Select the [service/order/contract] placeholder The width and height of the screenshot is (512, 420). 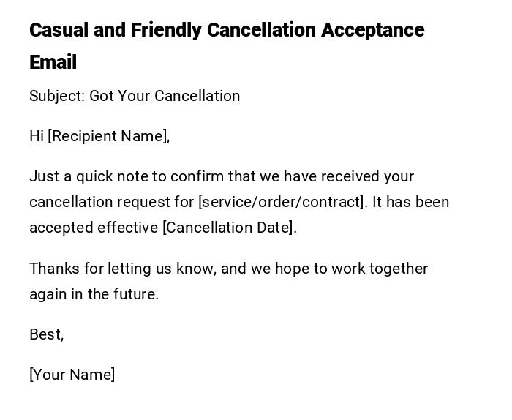coord(282,202)
